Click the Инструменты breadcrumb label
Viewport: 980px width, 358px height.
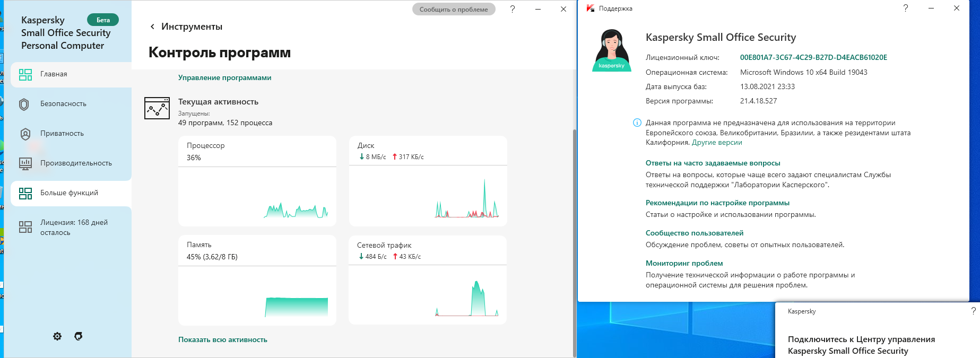click(x=192, y=27)
